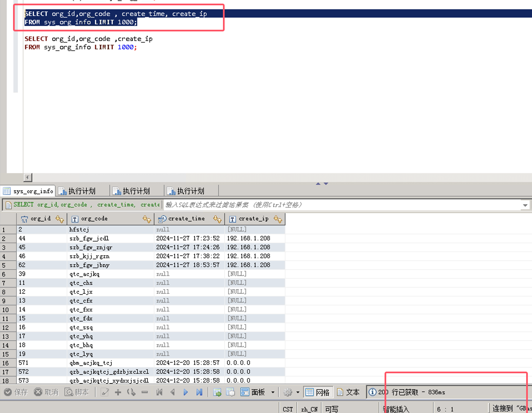Click the edit cell value icon
The width and height of the screenshot is (532, 413).
[x=105, y=392]
